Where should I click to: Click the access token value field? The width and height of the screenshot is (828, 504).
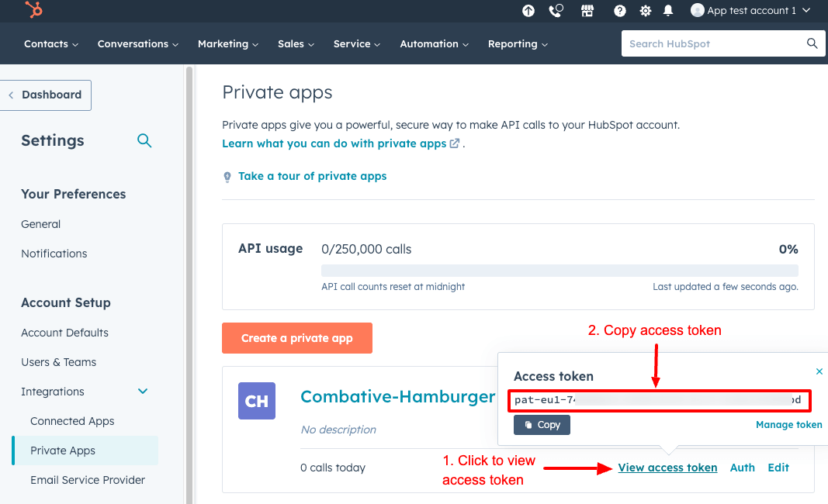659,400
